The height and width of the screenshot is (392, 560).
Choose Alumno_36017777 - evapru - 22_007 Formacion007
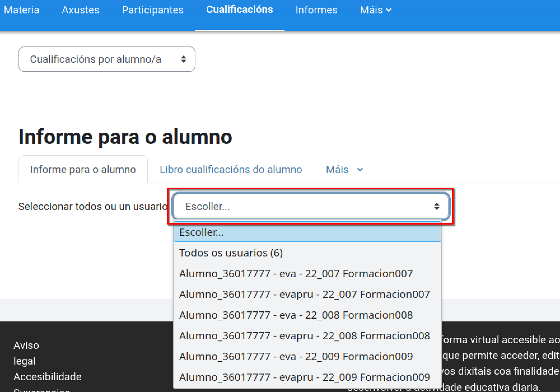click(x=305, y=294)
